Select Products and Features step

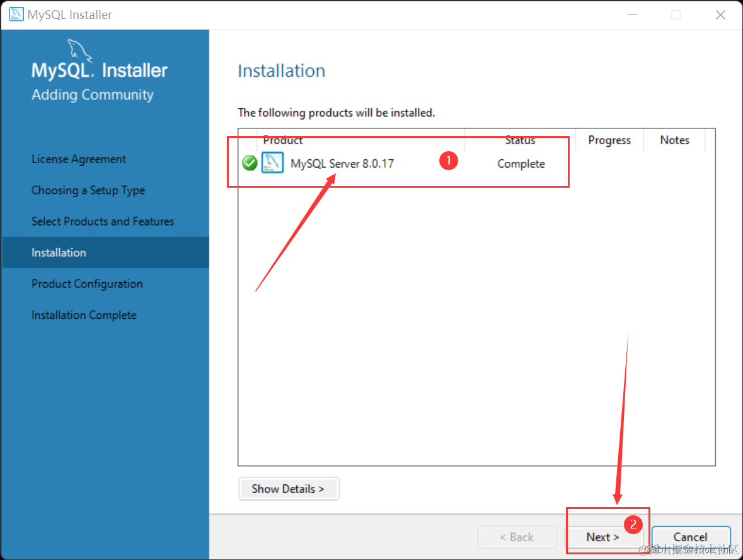[103, 221]
